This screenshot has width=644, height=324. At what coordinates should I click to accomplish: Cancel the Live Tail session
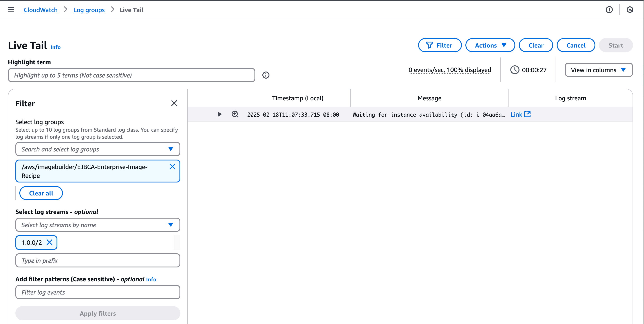click(x=576, y=45)
